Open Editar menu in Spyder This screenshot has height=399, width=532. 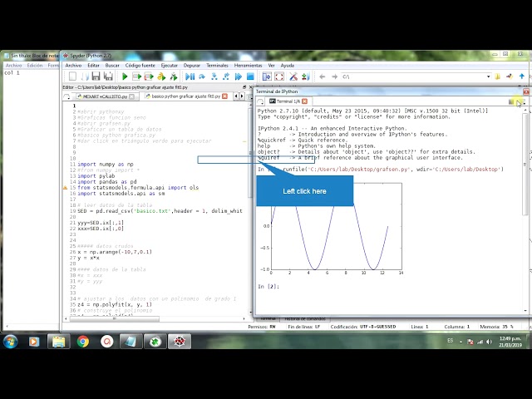[x=93, y=65]
